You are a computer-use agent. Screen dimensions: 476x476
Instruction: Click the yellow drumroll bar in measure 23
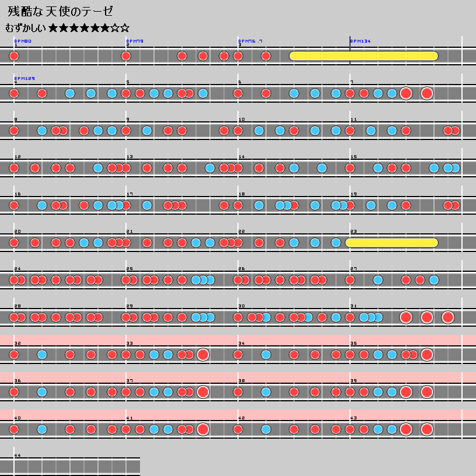click(x=391, y=243)
